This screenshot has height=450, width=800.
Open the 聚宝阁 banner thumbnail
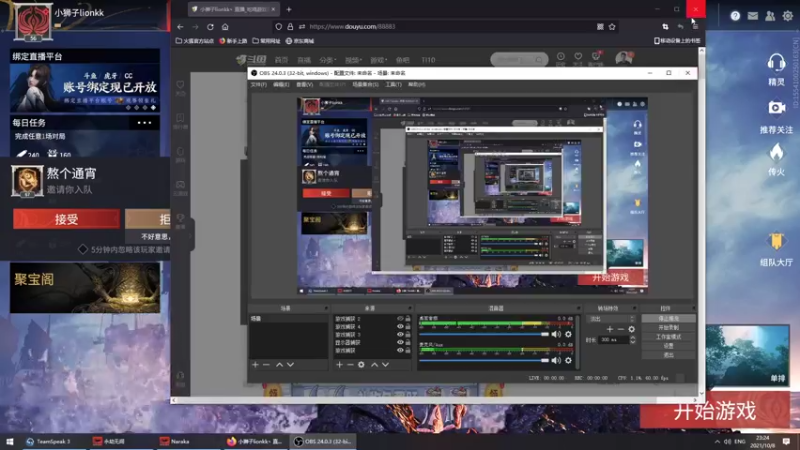85,288
